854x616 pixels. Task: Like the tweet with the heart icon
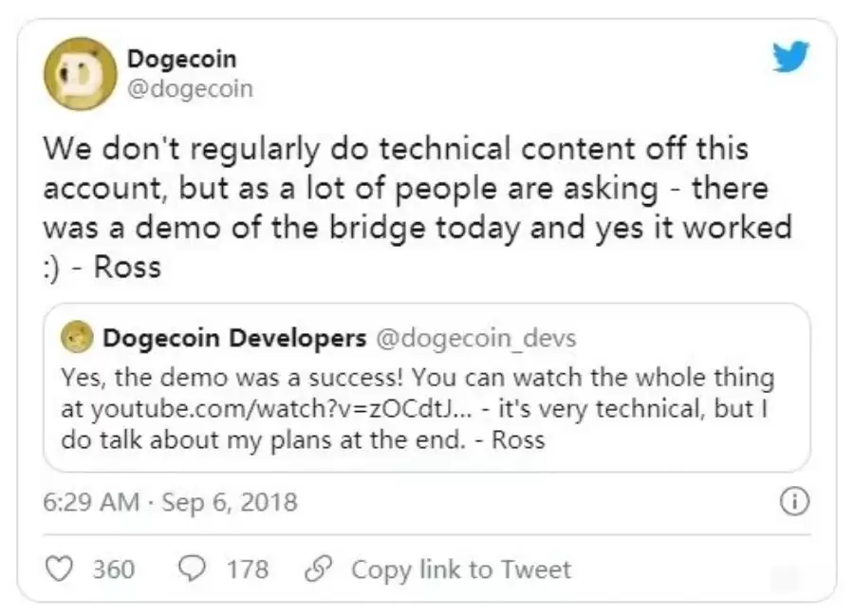pyautogui.click(x=60, y=569)
